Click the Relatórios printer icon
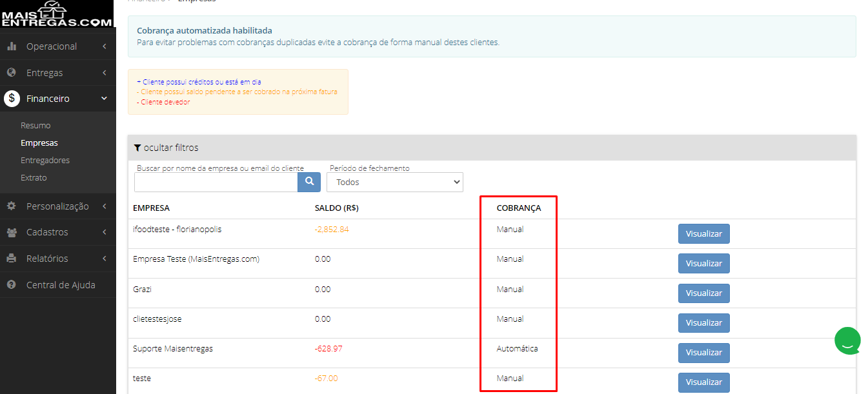The image size is (868, 394). 12,259
